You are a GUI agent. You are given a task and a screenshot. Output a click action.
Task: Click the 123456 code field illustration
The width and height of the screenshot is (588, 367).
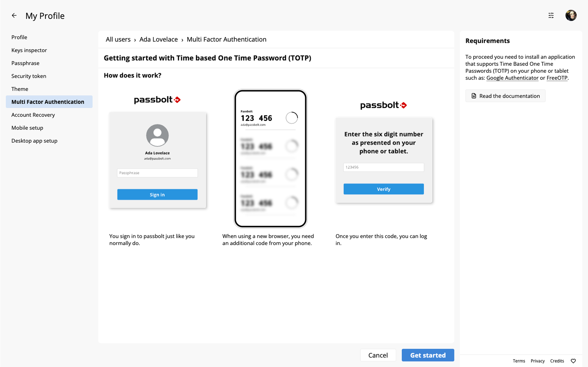coord(384,167)
